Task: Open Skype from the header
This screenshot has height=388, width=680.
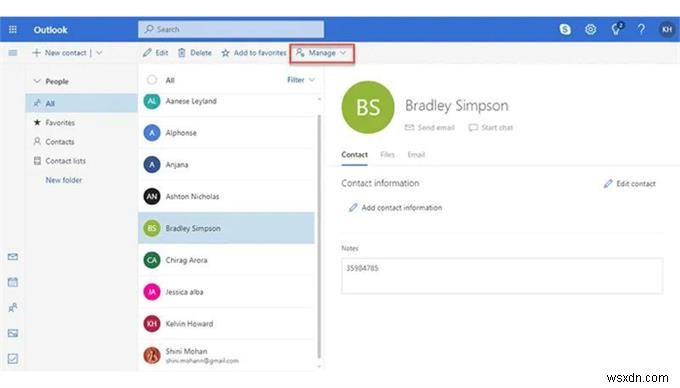Action: click(565, 29)
